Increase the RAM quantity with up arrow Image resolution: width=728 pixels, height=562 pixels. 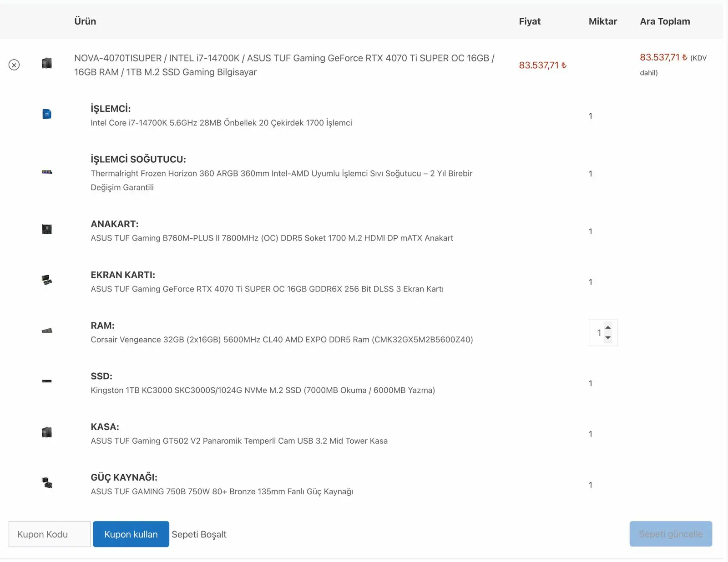pos(608,328)
